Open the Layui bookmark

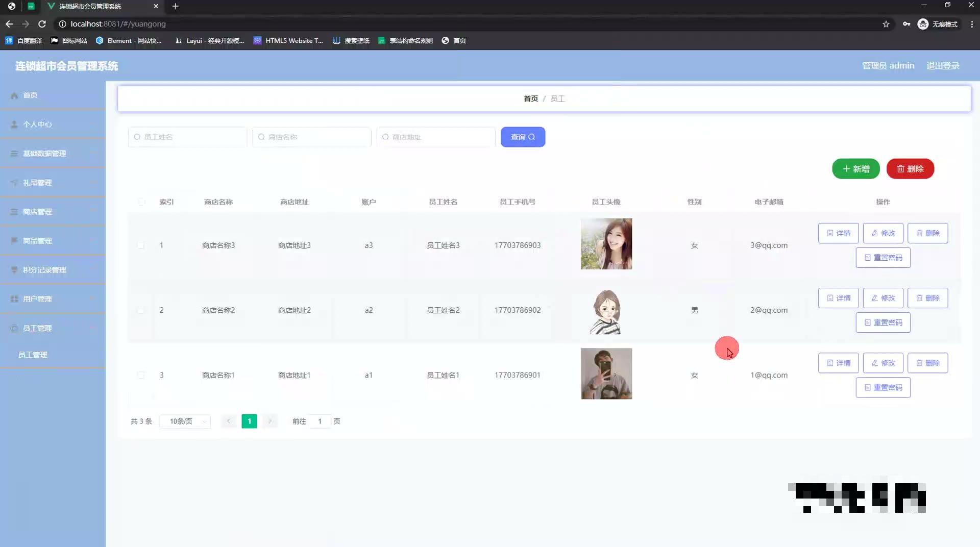tap(209, 41)
